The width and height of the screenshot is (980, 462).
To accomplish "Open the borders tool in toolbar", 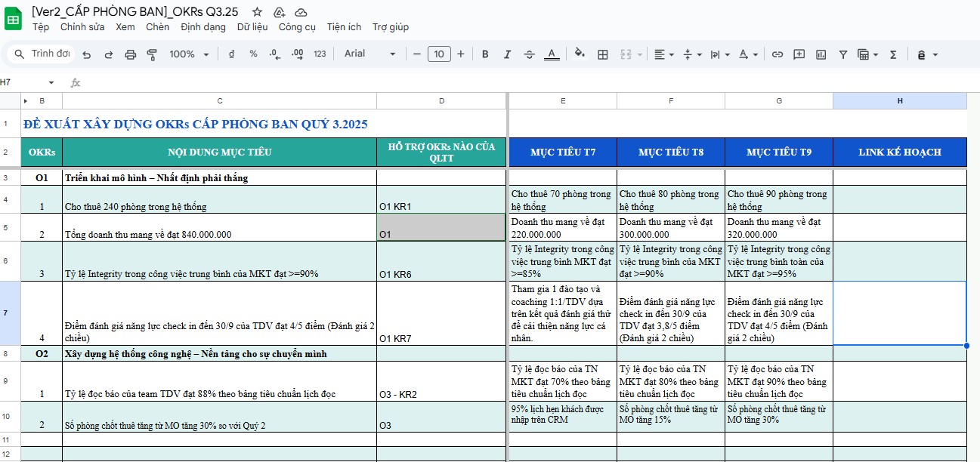I will [602, 54].
